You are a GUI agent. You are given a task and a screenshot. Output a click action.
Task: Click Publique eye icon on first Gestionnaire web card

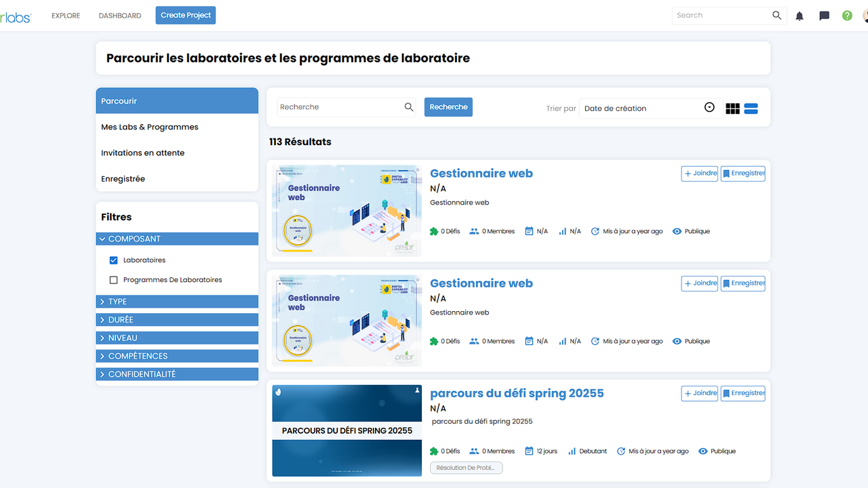[x=677, y=231]
